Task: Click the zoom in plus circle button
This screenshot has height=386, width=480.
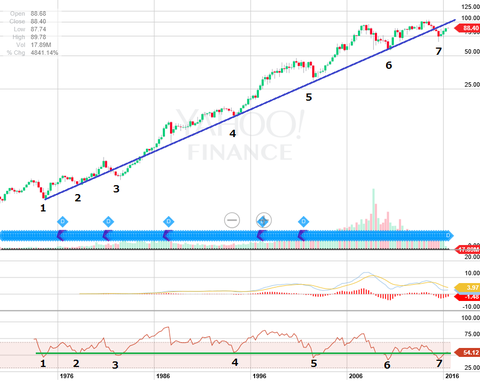Action: pyautogui.click(x=264, y=220)
